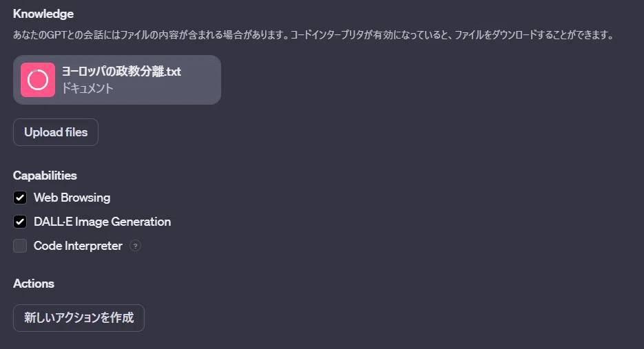Click the 新しいアクションを作成 button
This screenshot has height=349, width=644.
(x=79, y=318)
